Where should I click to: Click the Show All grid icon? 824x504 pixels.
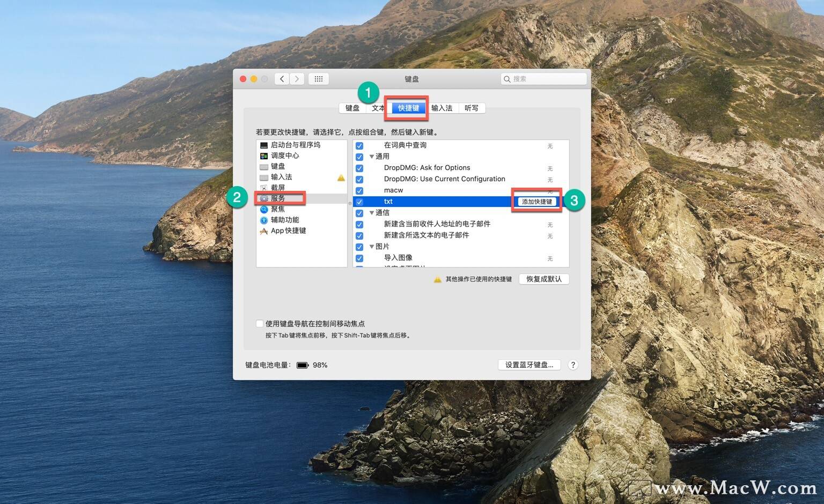pos(319,78)
